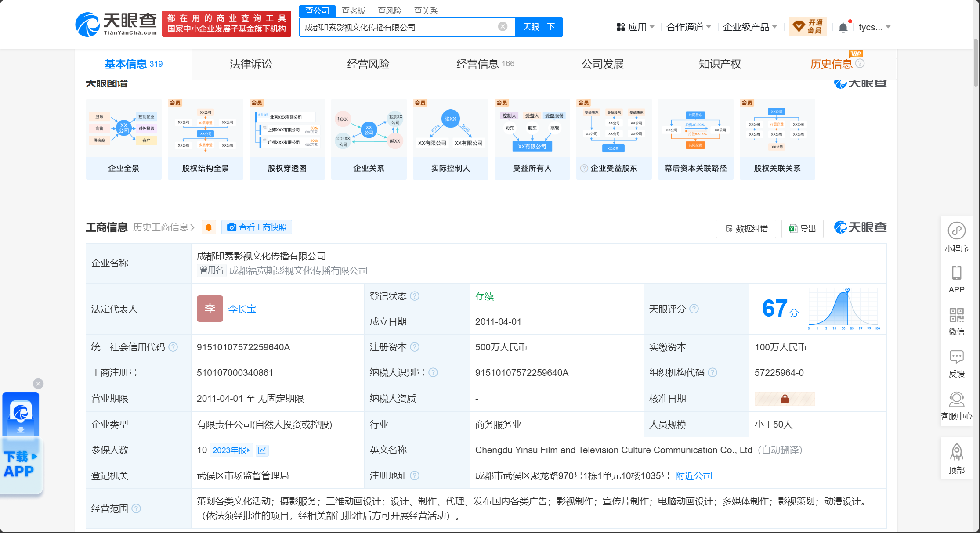Expand the 合作通道 dropdown
Image resolution: width=980 pixels, height=533 pixels.
tap(688, 27)
